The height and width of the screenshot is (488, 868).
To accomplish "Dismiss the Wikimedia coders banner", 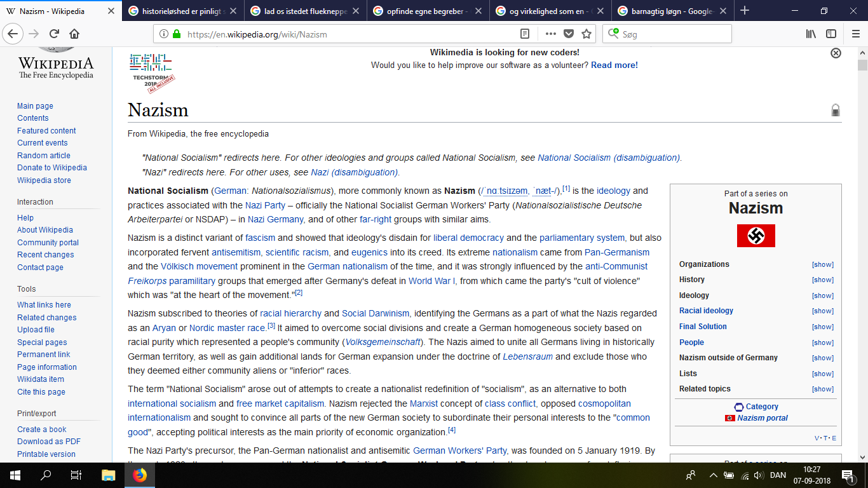I will pyautogui.click(x=836, y=53).
